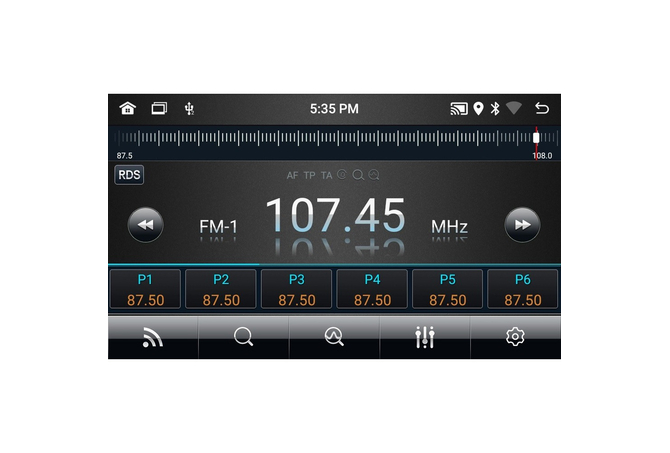The width and height of the screenshot is (670, 453).
Task: Open radio band switch (signal icon)
Action: coord(153,338)
